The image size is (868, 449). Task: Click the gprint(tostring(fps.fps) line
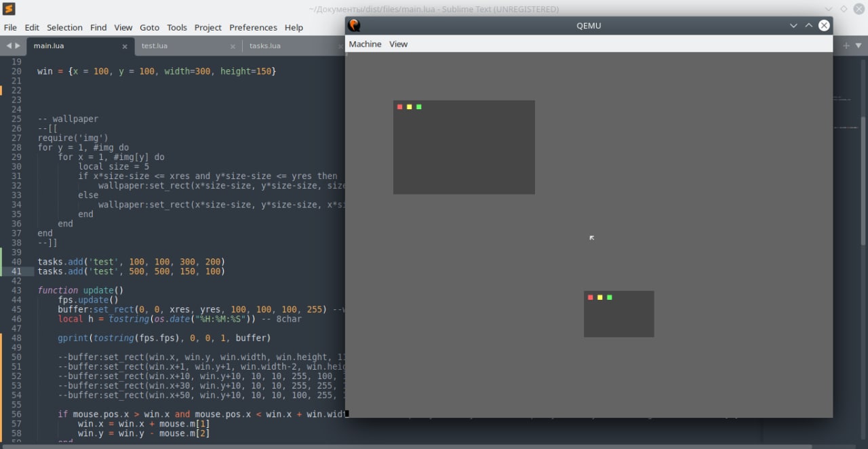(x=164, y=338)
